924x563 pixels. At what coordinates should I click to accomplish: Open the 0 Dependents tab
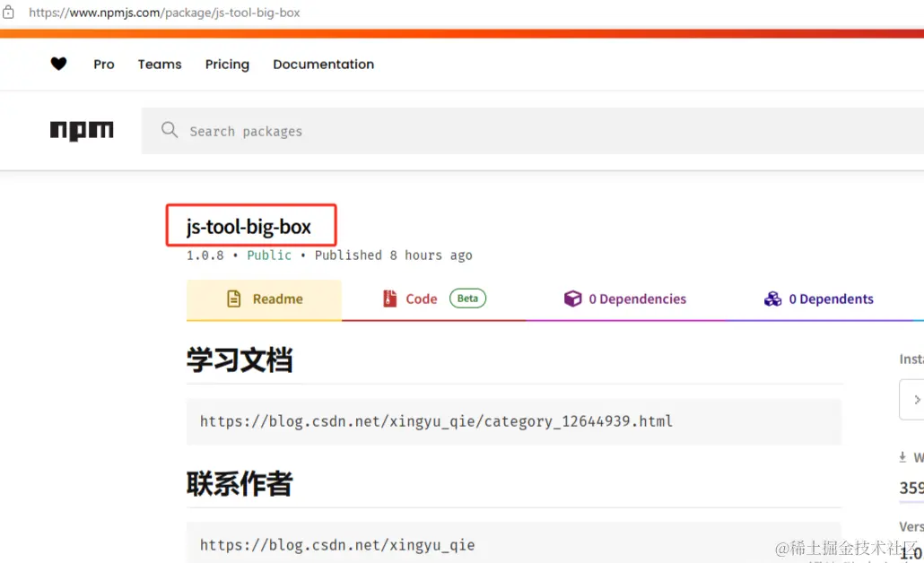point(818,299)
